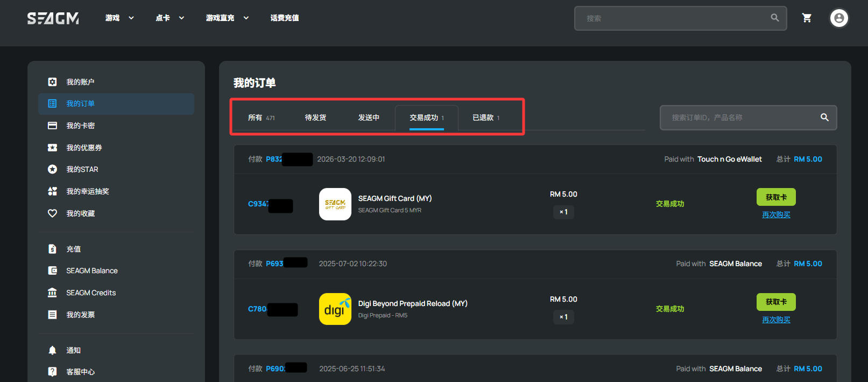The height and width of the screenshot is (382, 868).
Task: Click the SEAGM Balance wallet icon
Action: click(52, 270)
